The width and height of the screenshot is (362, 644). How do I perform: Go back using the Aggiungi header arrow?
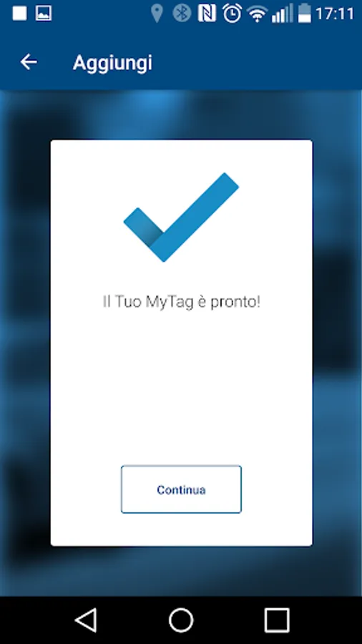(x=29, y=62)
